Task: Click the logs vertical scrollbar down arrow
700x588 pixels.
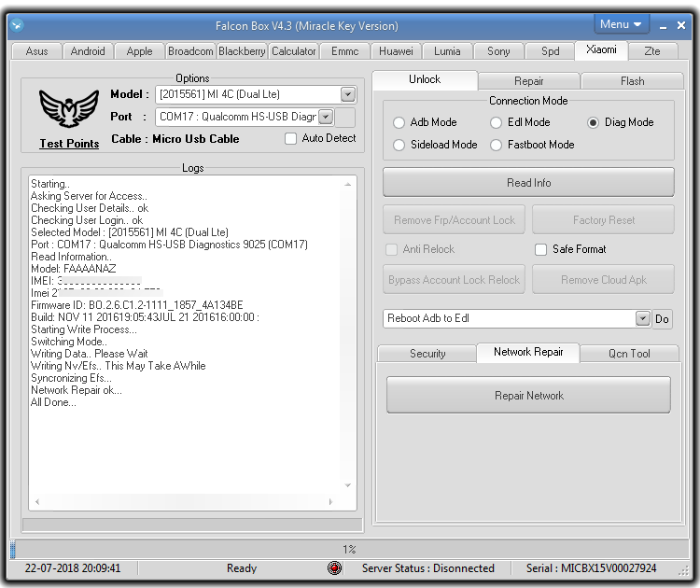Action: coord(348,485)
